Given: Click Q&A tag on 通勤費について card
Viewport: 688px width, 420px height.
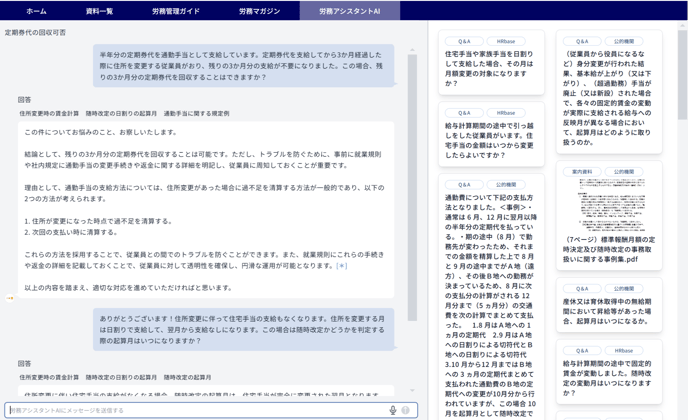Looking at the screenshot, I should tap(464, 185).
